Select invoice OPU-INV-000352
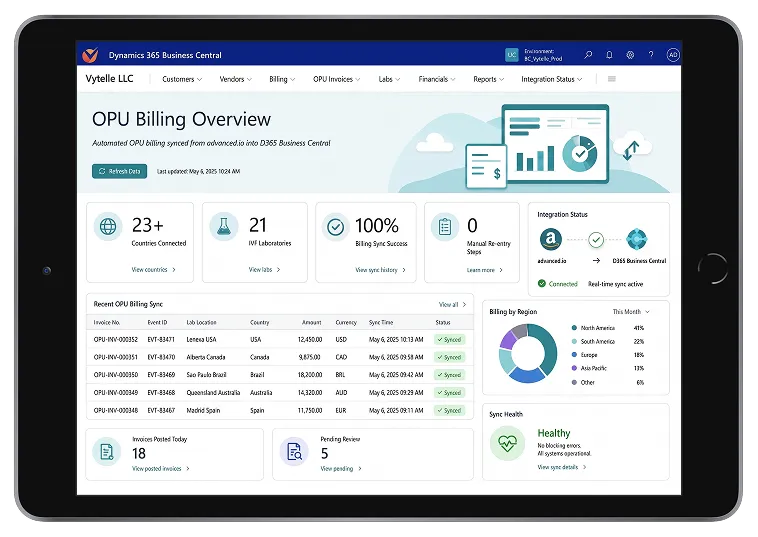Image resolution: width=758 pixels, height=537 pixels. pos(116,340)
